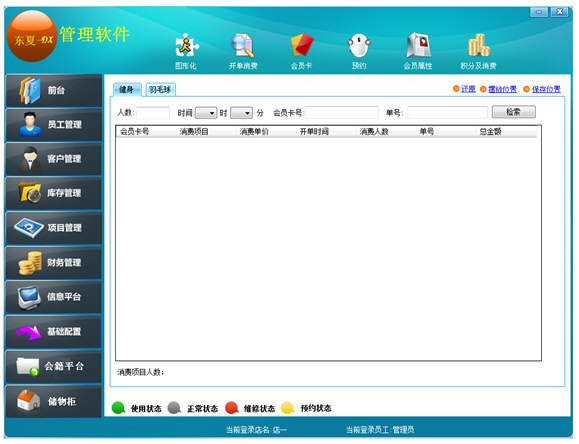Open 项目管理 sidebar item

click(54, 228)
